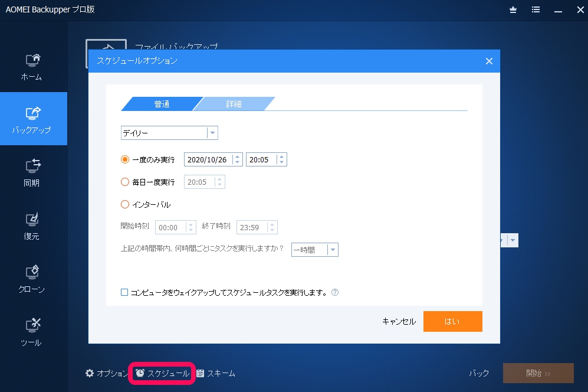Adjust the 毎日一度実行 time spinner
588x392 pixels.
point(220,182)
